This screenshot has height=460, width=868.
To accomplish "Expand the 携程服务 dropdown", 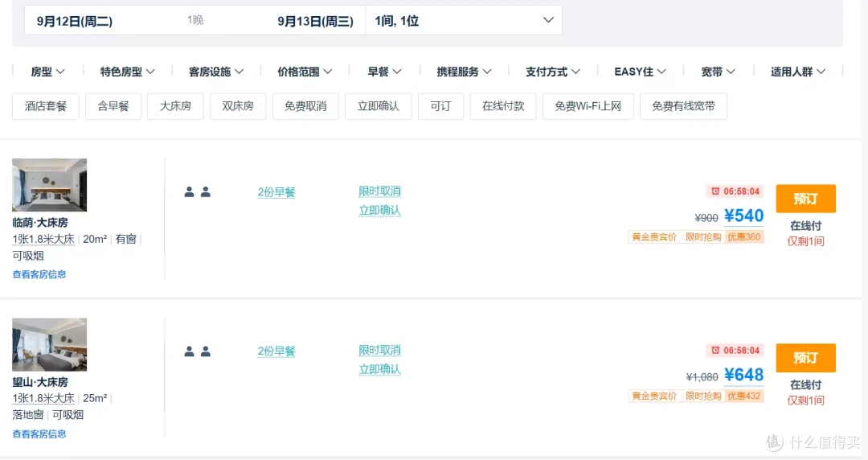I will (x=464, y=72).
